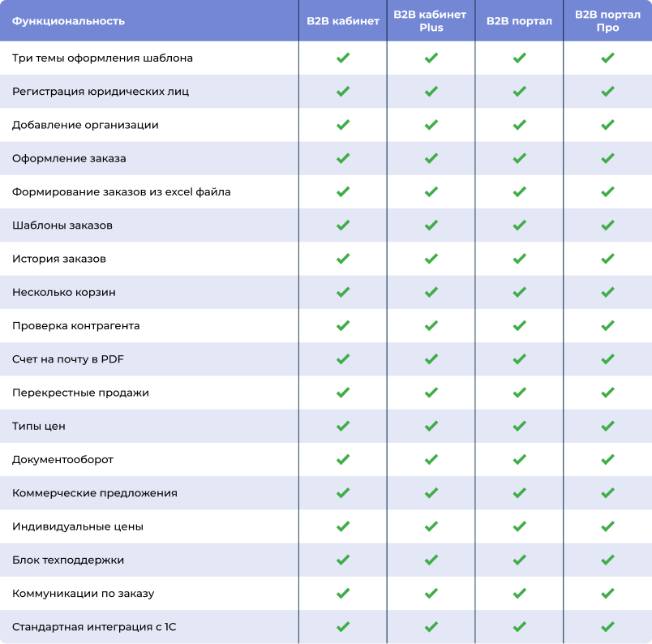Image resolution: width=652 pixels, height=644 pixels.
Task: Click checkmark for Три темы оформления under B2B кабинет
Action: [x=343, y=58]
